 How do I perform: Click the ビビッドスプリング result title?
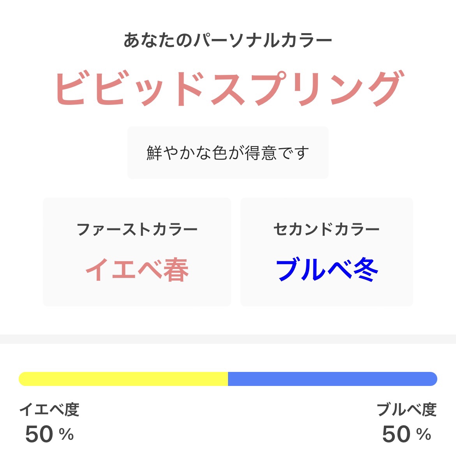click(x=228, y=86)
